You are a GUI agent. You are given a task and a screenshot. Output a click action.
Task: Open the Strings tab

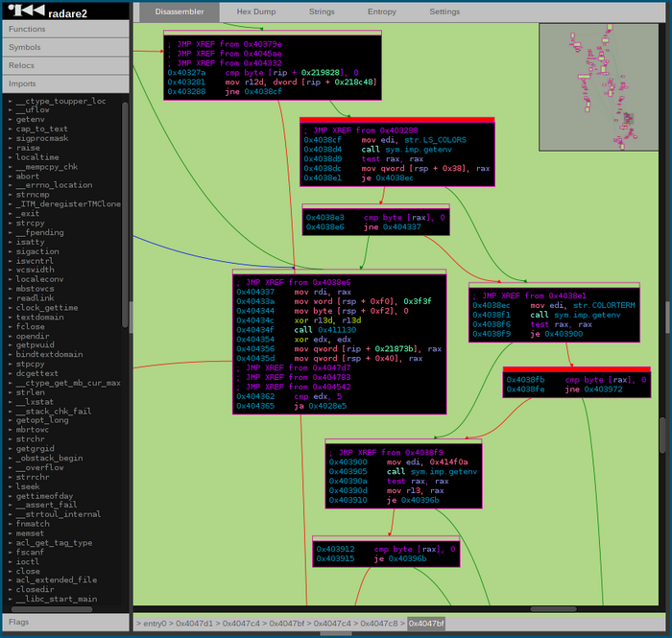point(322,12)
